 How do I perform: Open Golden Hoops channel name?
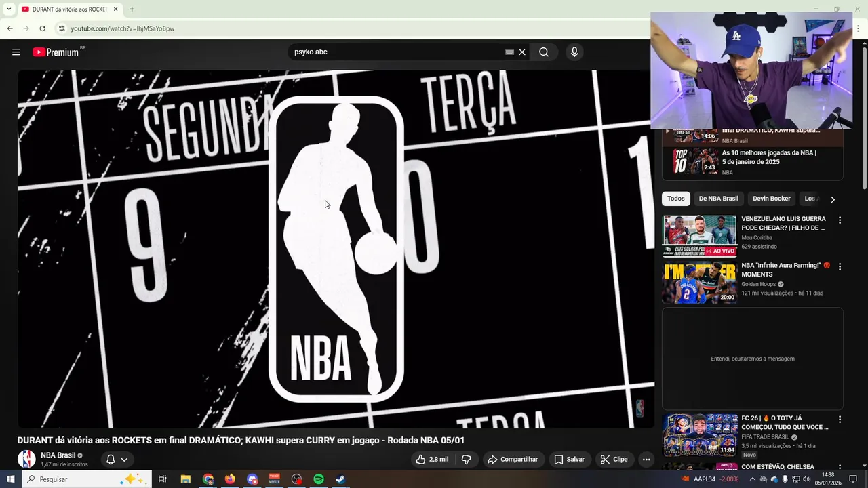759,284
